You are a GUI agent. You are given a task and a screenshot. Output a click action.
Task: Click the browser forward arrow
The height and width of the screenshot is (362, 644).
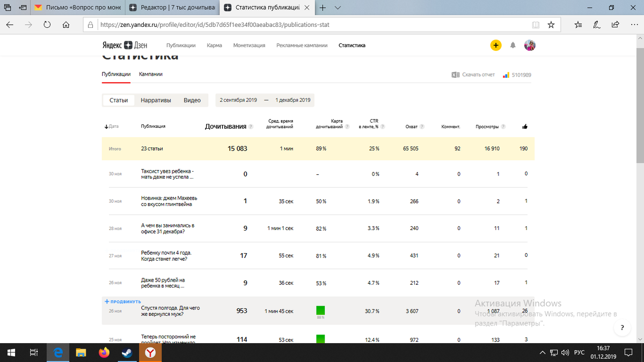pyautogui.click(x=28, y=25)
